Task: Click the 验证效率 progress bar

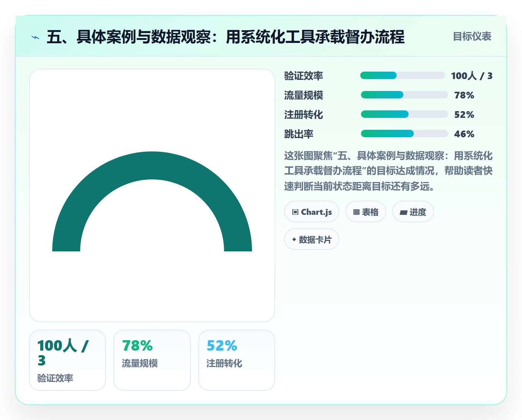Action: tap(402, 76)
